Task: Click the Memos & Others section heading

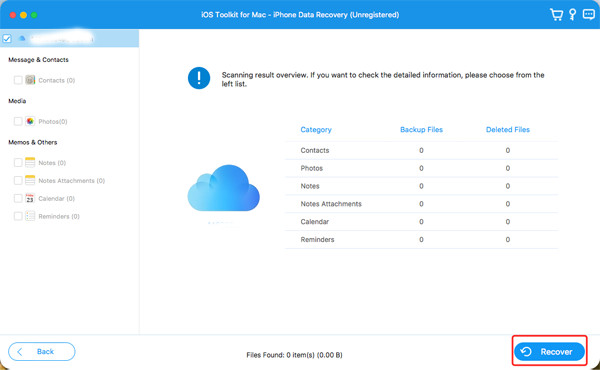Action: pyautogui.click(x=33, y=142)
